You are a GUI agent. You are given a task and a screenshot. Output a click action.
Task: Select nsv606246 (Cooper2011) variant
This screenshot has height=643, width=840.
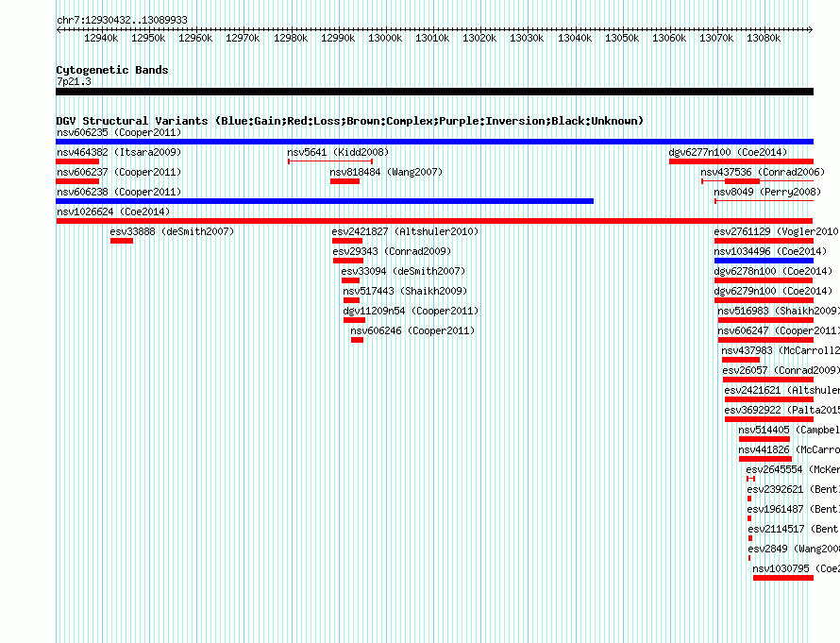(412, 330)
